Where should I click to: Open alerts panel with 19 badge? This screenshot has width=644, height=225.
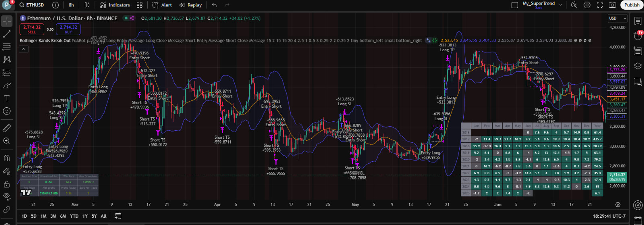coord(638,35)
